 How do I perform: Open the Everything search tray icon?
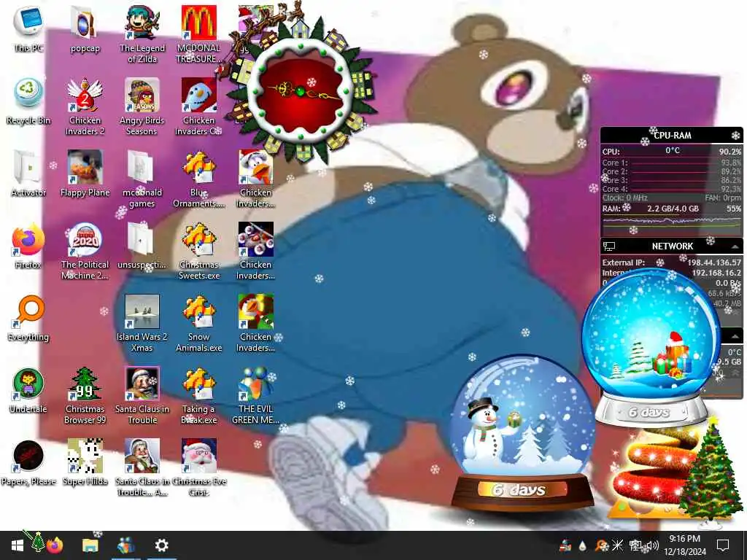pos(601,545)
